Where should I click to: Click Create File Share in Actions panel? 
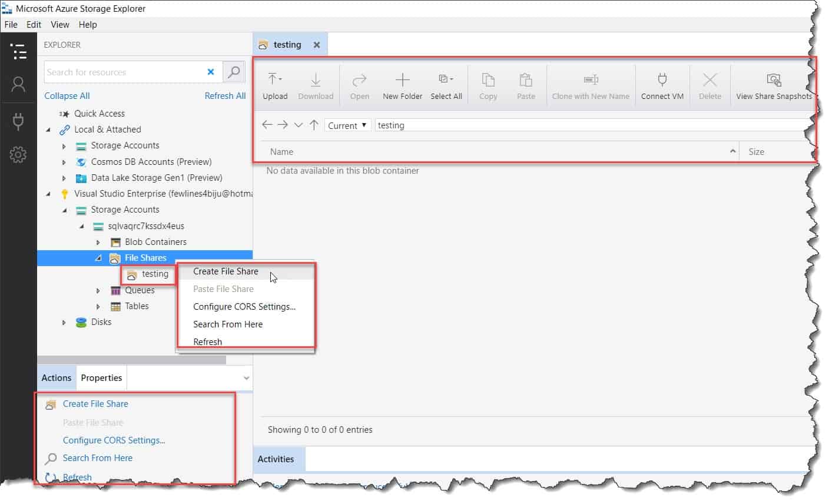(x=95, y=404)
